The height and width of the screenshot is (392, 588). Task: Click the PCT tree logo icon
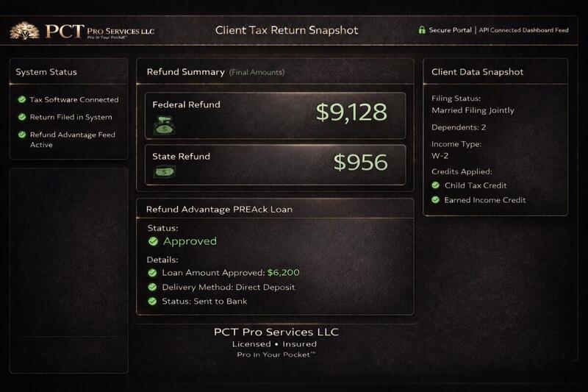pyautogui.click(x=25, y=31)
